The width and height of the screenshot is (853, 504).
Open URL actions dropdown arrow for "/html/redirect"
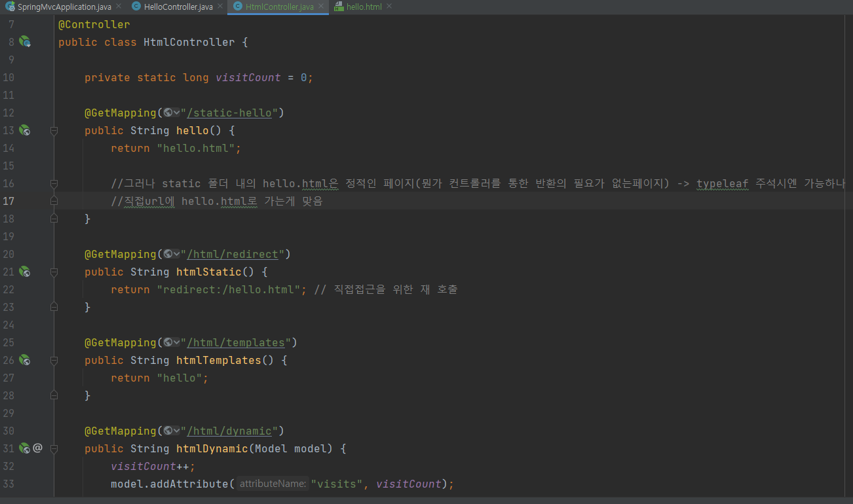pos(176,254)
